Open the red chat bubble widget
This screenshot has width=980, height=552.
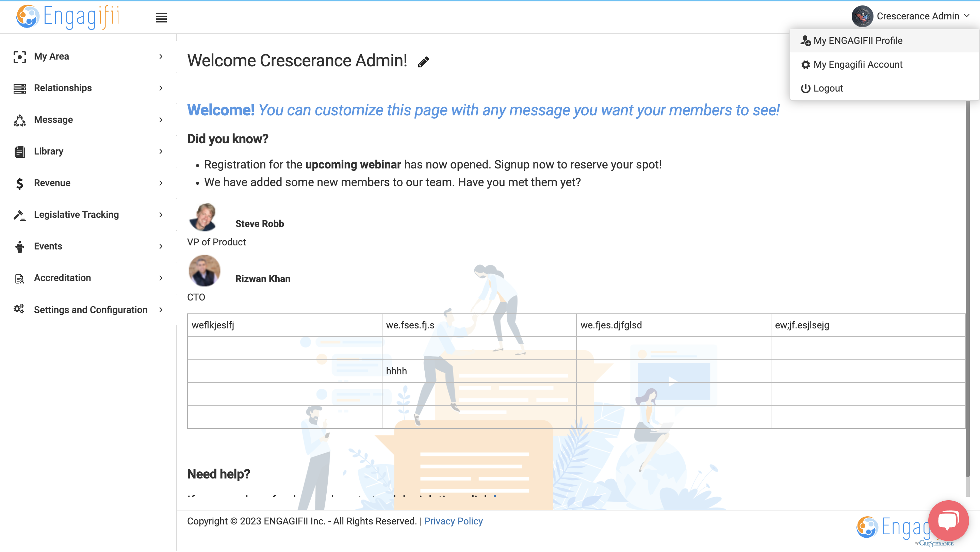948,520
